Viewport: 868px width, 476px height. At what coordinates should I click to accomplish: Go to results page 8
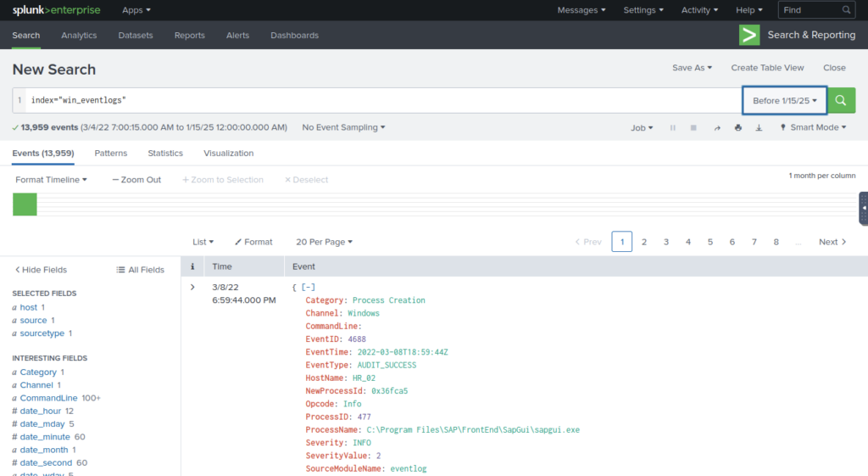(776, 242)
